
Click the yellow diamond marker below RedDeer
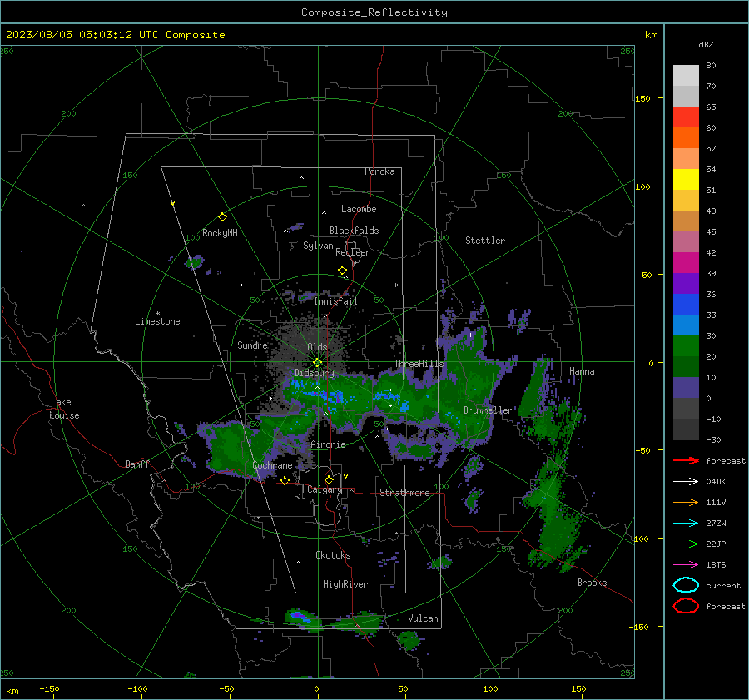(x=342, y=271)
